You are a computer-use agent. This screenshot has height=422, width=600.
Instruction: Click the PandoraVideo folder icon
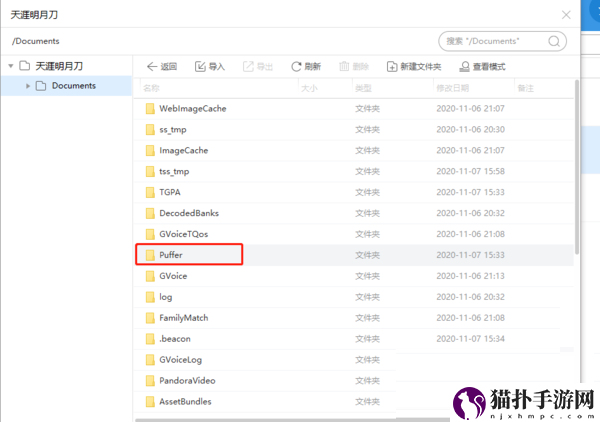(x=150, y=381)
